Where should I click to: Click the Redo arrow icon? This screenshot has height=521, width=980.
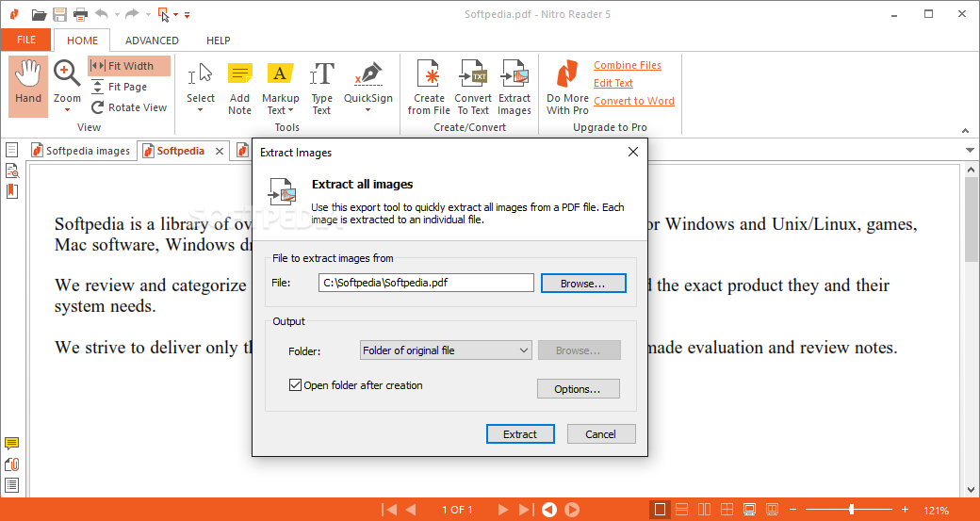(x=132, y=14)
